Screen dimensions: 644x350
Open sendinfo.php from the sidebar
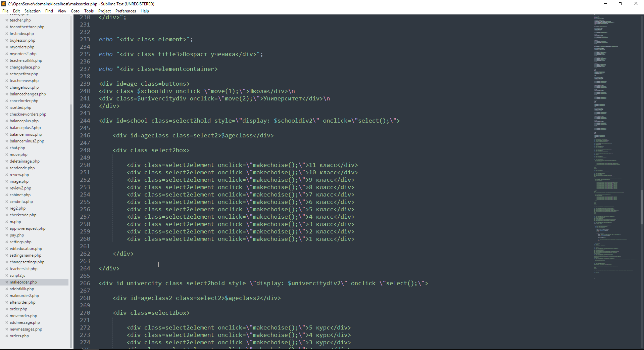pyautogui.click(x=21, y=202)
